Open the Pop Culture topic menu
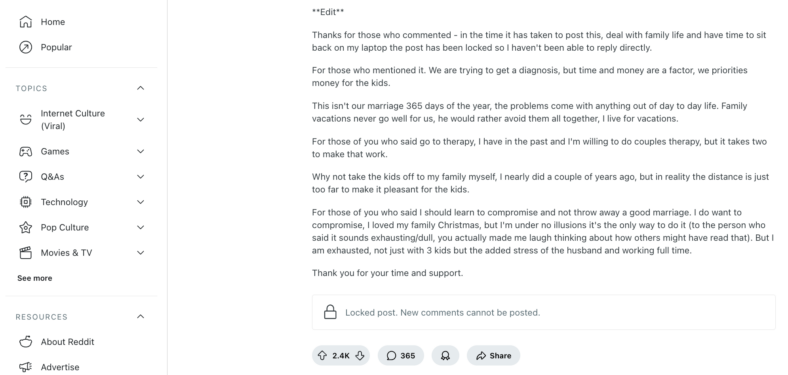The height and width of the screenshot is (375, 788). [141, 227]
